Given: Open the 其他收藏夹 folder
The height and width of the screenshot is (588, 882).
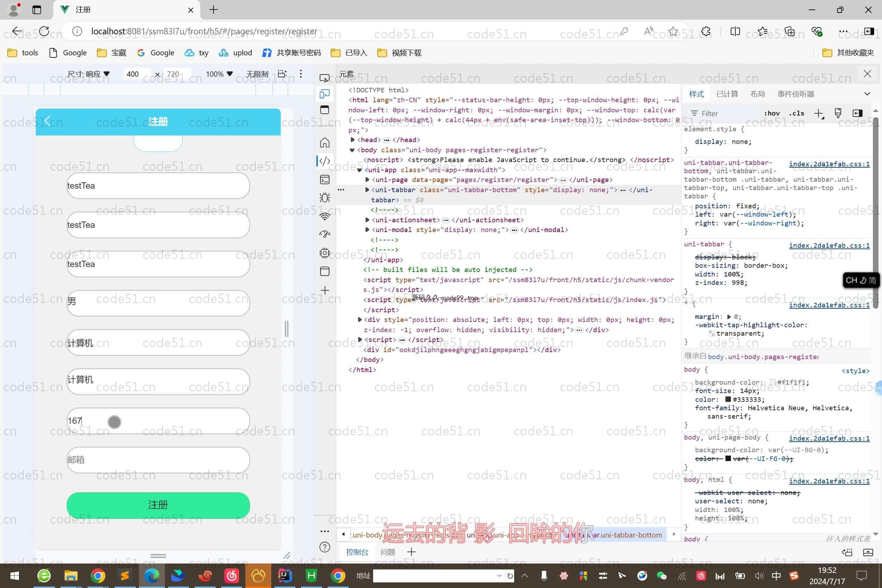Looking at the screenshot, I should pyautogui.click(x=848, y=53).
